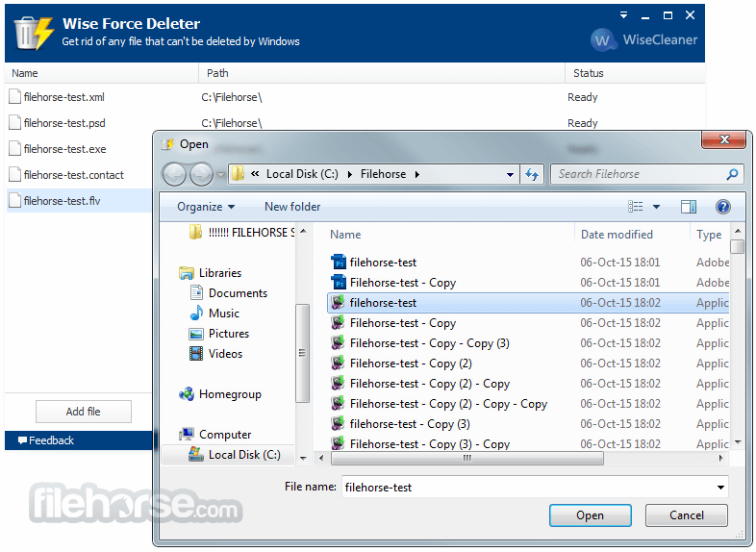Sort by Type column
The width and height of the screenshot is (756, 552).
(709, 235)
